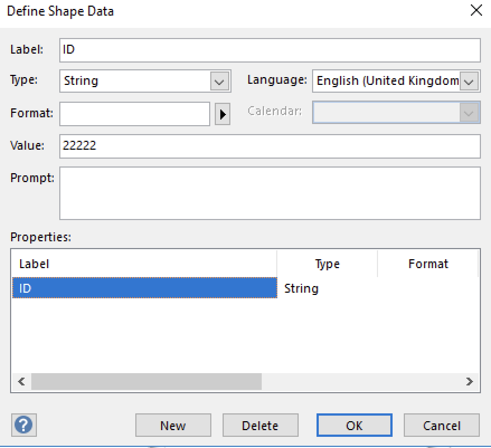Click into the Prompt text area
This screenshot has height=448, width=491.
point(270,193)
